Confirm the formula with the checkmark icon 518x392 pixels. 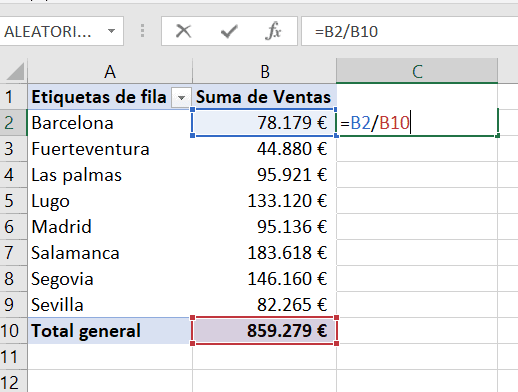pyautogui.click(x=229, y=32)
